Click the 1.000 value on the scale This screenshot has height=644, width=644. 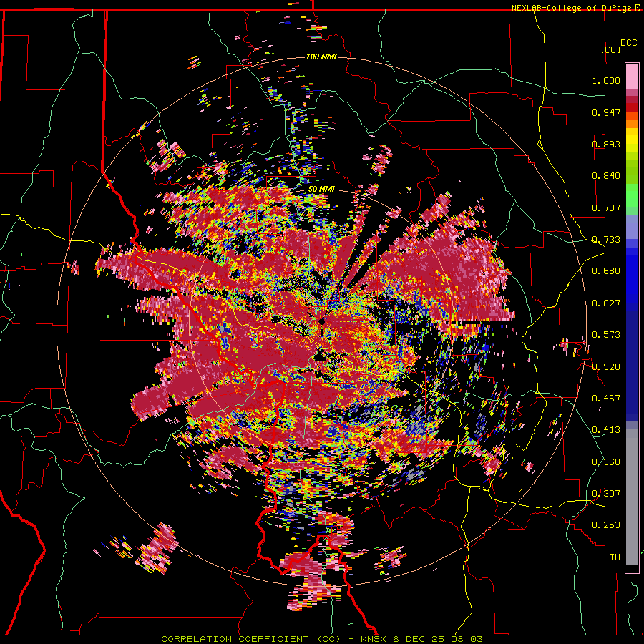pyautogui.click(x=606, y=80)
